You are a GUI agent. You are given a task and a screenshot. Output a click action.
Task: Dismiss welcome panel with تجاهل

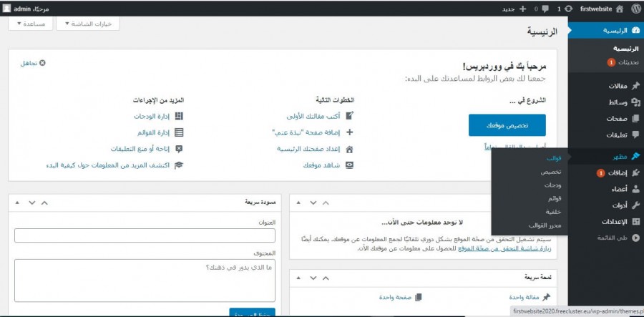coord(33,63)
